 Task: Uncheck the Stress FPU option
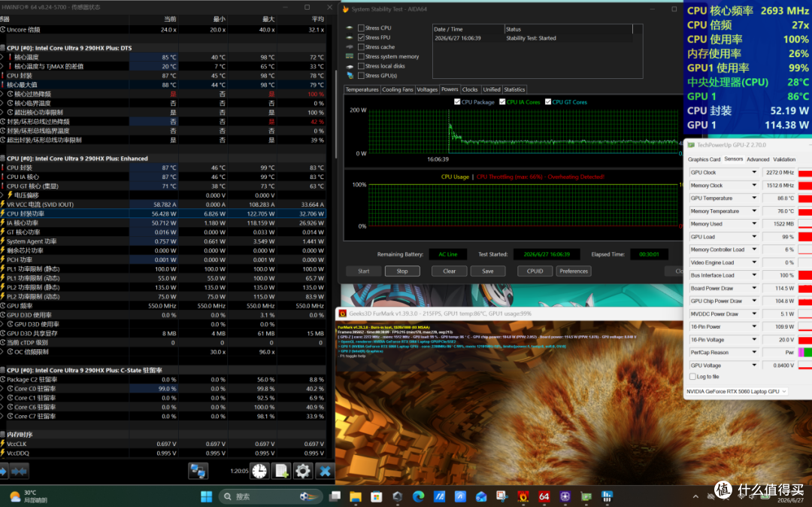pyautogui.click(x=361, y=38)
